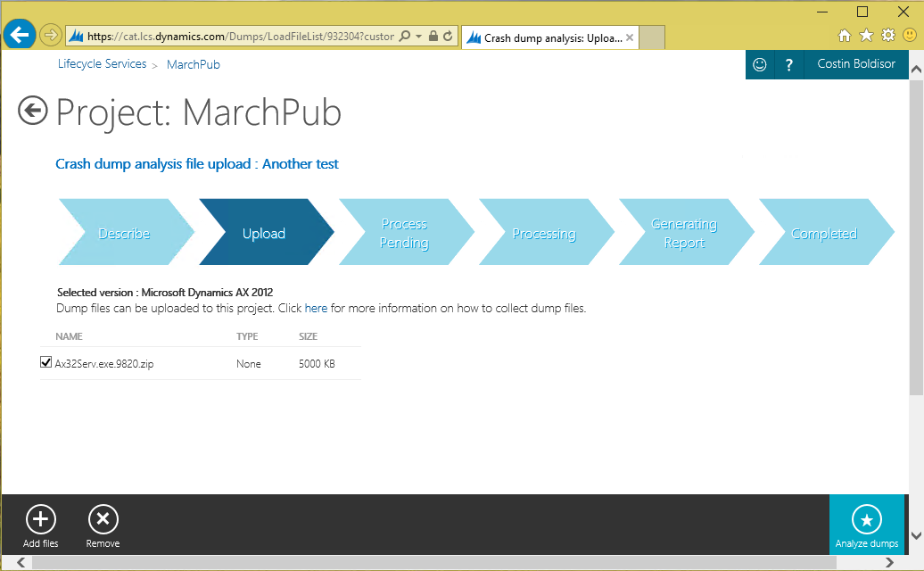Viewport: 924px width, 571px height.
Task: Uncheck the Ax32Serv.exe.9820.zip checkbox
Action: click(46, 363)
